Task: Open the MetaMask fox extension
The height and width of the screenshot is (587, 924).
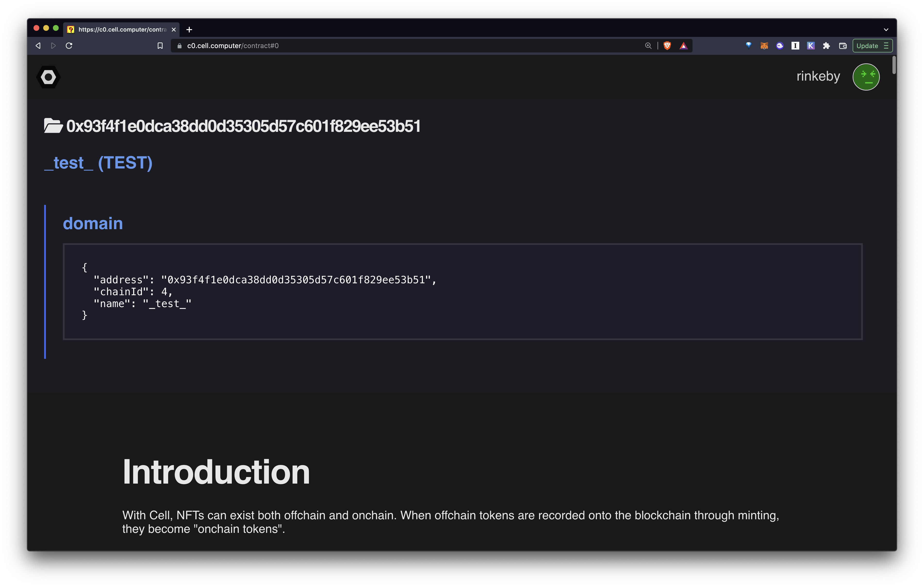Action: 764,46
